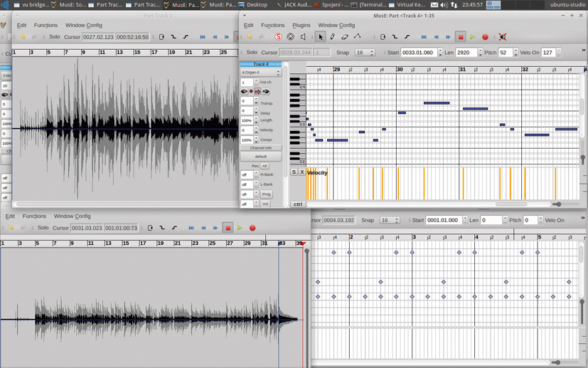The width and height of the screenshot is (588, 368).
Task: Click record in bottom-left wave editor
Action: [252, 228]
